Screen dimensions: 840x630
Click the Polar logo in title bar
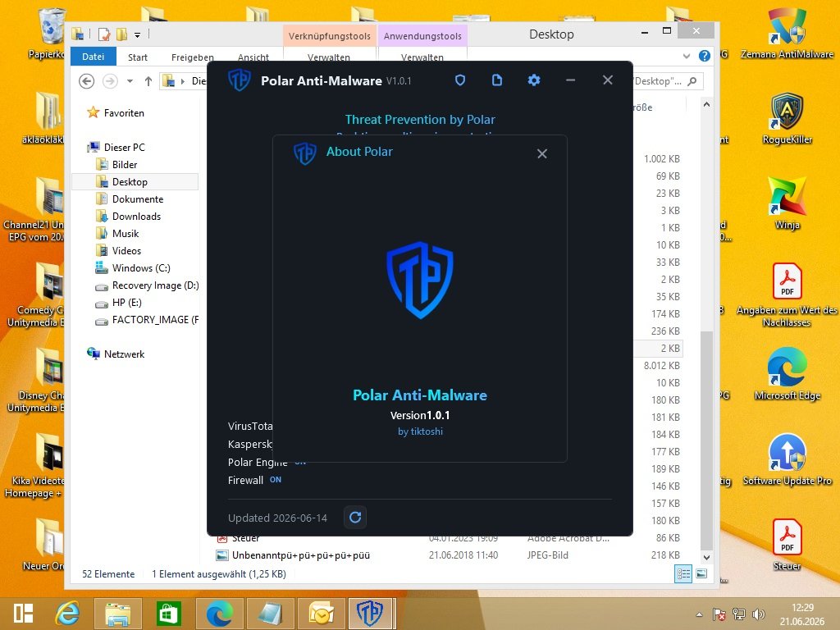click(x=239, y=80)
